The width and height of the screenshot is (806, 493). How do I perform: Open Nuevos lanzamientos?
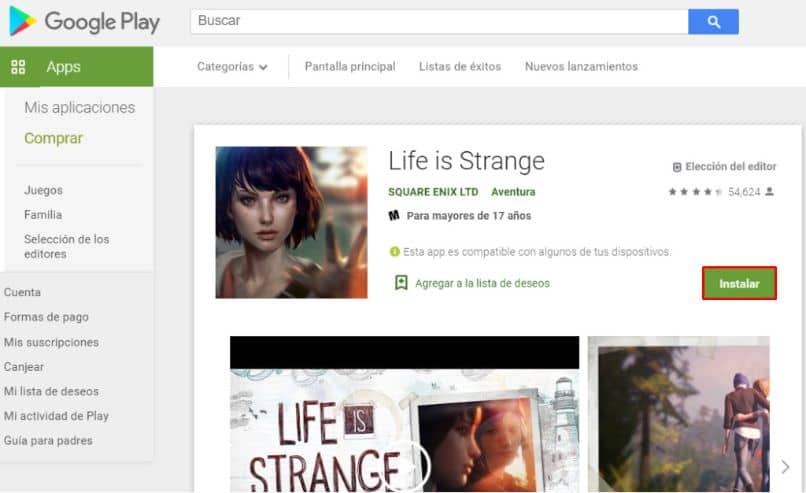581,67
